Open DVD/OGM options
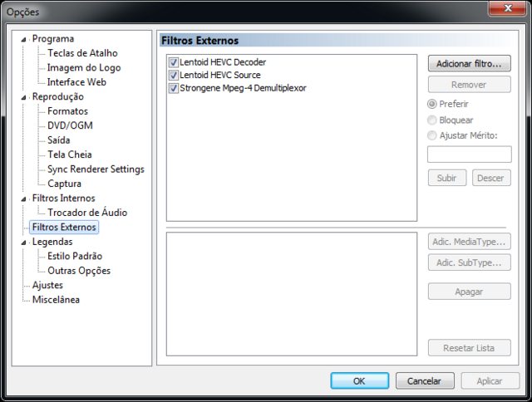Image resolution: width=532 pixels, height=402 pixels. [x=70, y=125]
